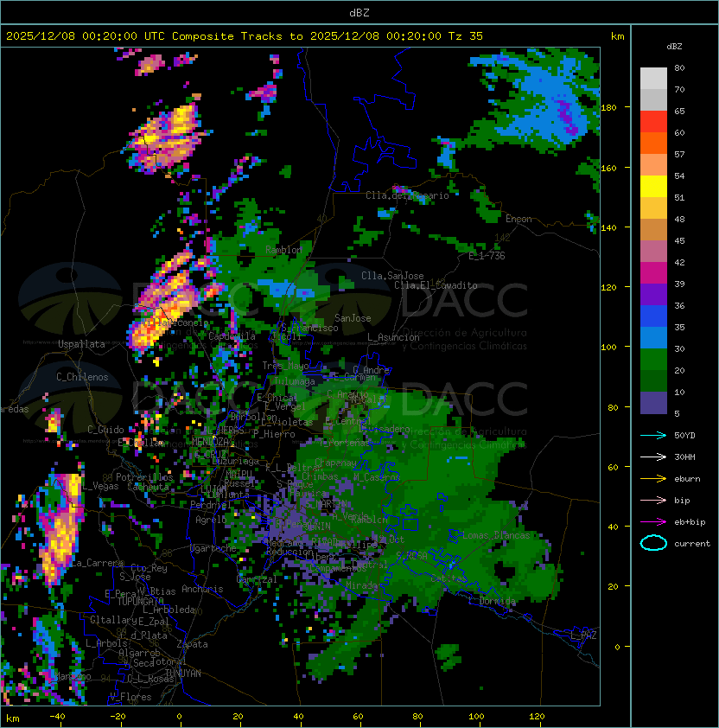The height and width of the screenshot is (728, 719).
Task: Select the red 60–65 dBZ swatch
Action: pyautogui.click(x=653, y=122)
